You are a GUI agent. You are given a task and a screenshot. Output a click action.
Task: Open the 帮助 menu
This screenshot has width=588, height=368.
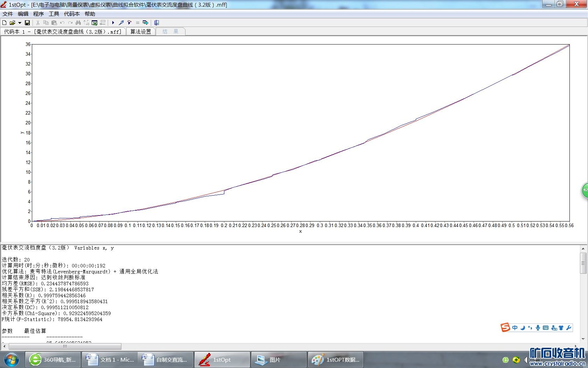coord(90,14)
